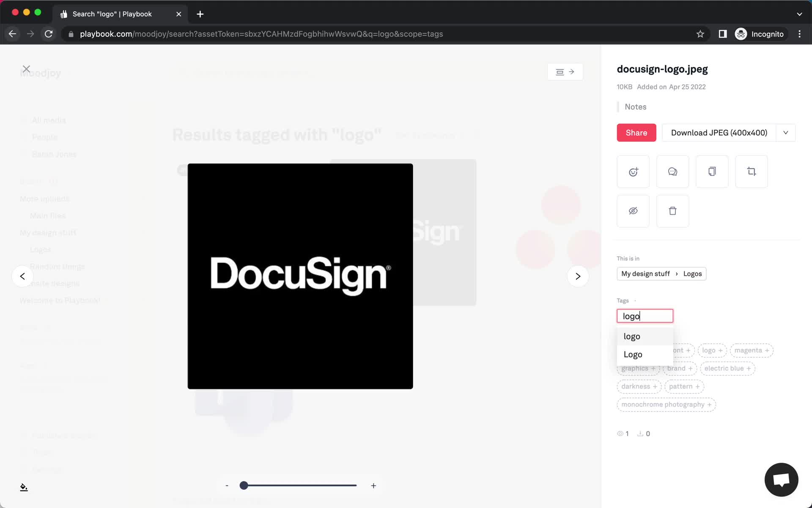Duplicate the docusign-logo asset
The image size is (812, 508).
(x=712, y=171)
